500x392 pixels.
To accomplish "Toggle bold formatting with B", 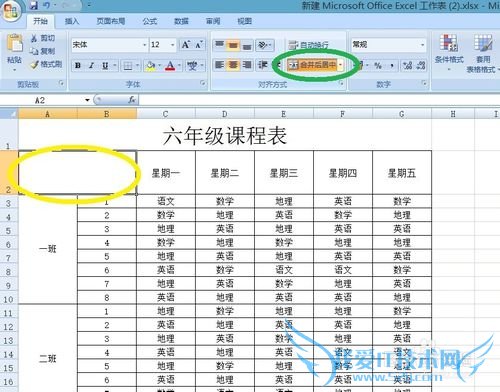I will pyautogui.click(x=78, y=66).
